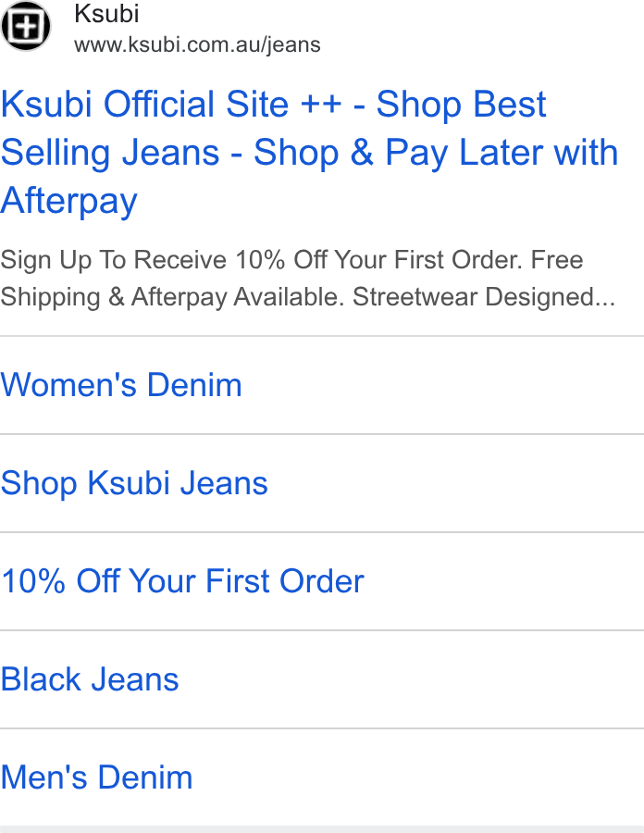This screenshot has height=833, width=644.
Task: Click the Ksubi cross logo favicon
Action: 26,26
